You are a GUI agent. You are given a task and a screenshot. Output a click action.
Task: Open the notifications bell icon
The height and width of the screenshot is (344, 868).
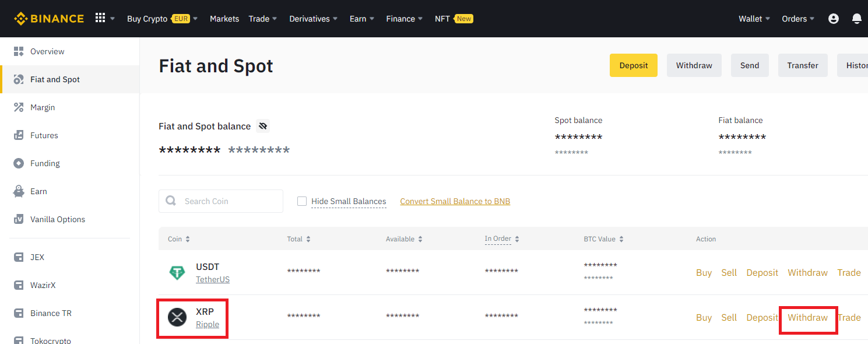[x=857, y=19]
